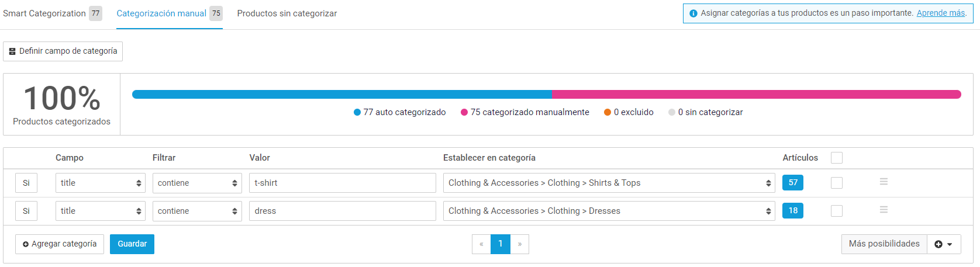Viewport: 980px width, 267px height.
Task: Open the title field dropdown in first row
Action: tap(101, 183)
